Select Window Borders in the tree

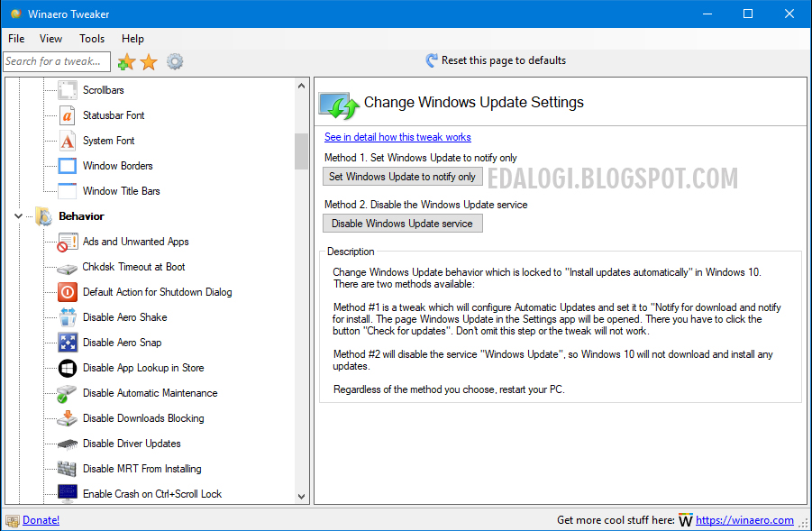117,166
